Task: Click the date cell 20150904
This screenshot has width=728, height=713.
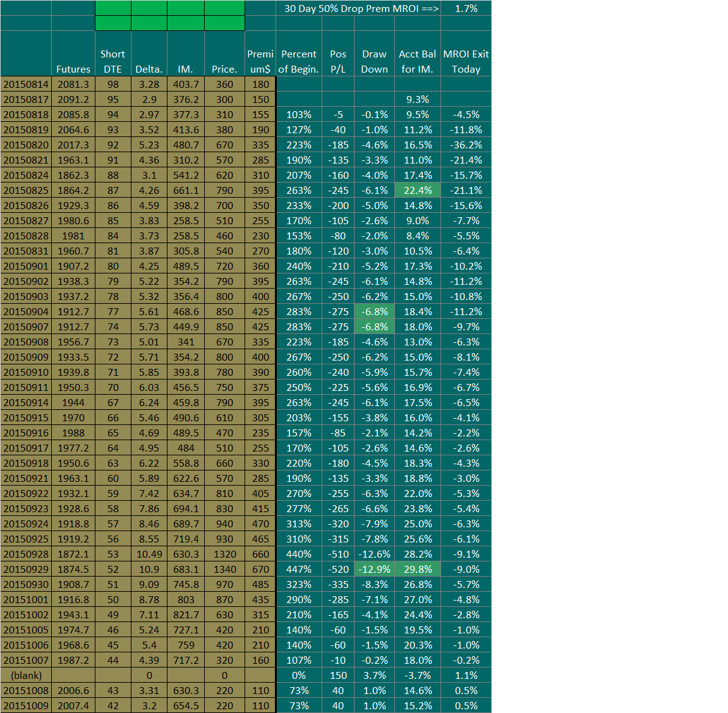Action: (x=26, y=312)
